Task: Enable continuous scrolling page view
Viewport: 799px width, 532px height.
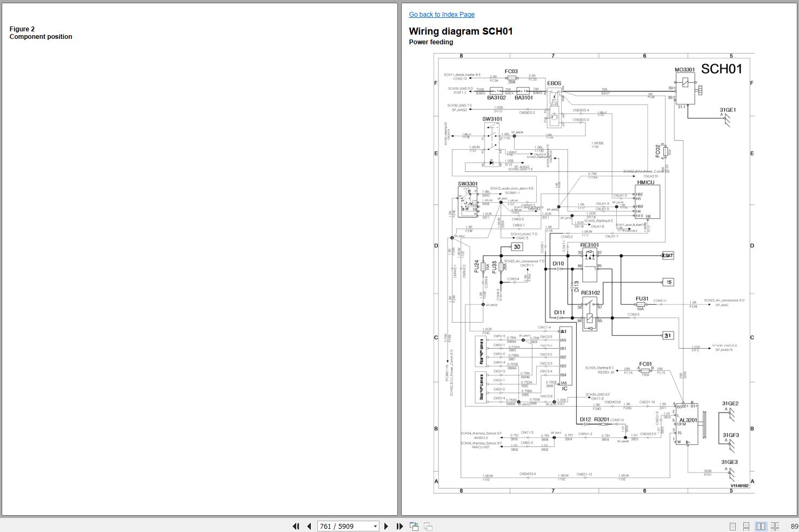Action: [746, 526]
